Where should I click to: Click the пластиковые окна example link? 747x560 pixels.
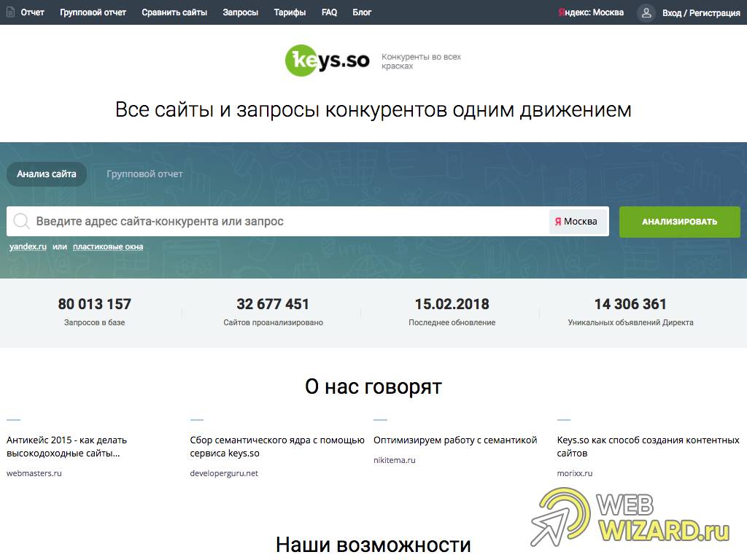point(108,246)
